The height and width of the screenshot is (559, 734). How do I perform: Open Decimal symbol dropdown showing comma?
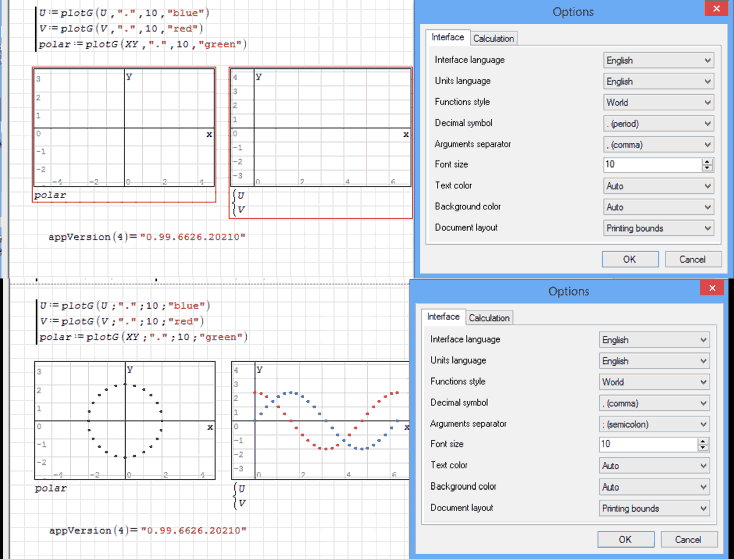654,403
